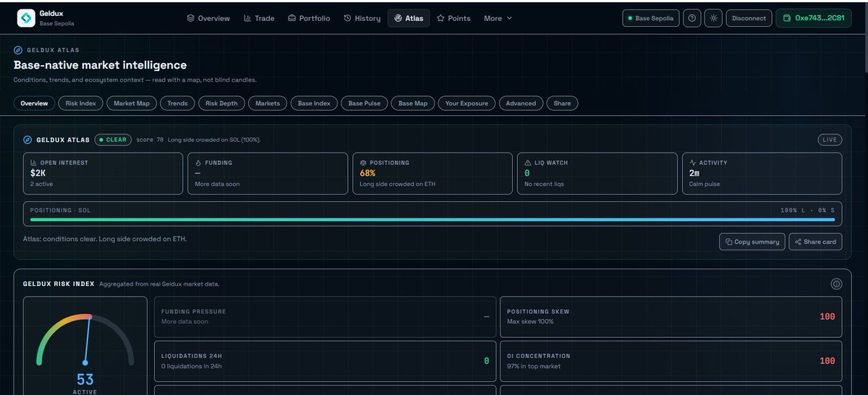Click the Risk Index info icon

coord(836,284)
